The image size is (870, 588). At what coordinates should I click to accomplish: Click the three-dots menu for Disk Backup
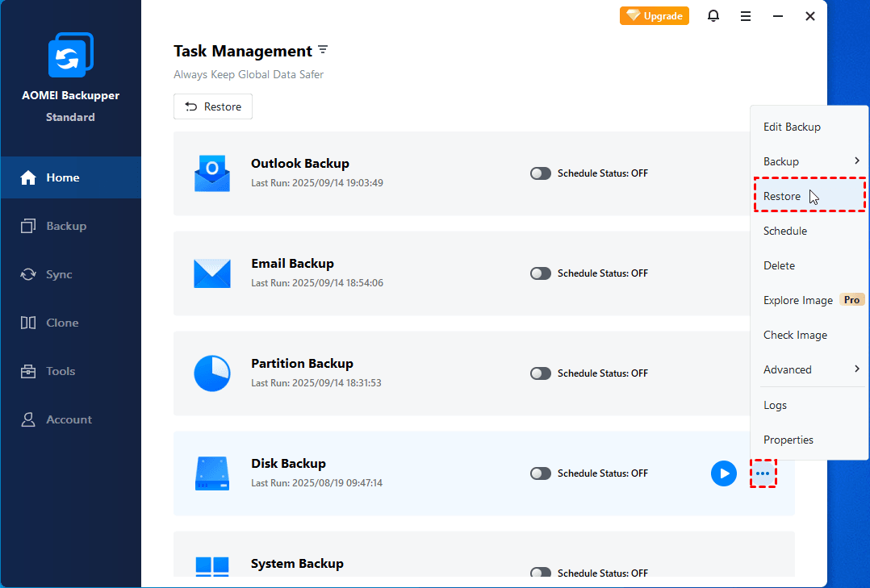click(763, 473)
